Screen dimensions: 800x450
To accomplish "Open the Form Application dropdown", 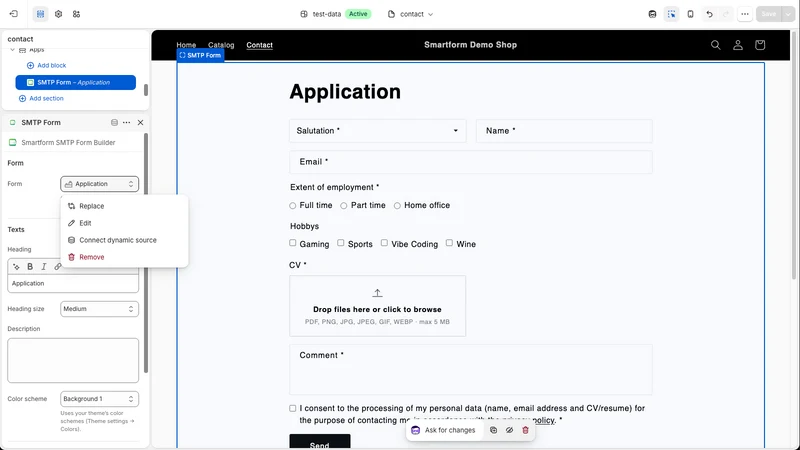I will coord(99,184).
